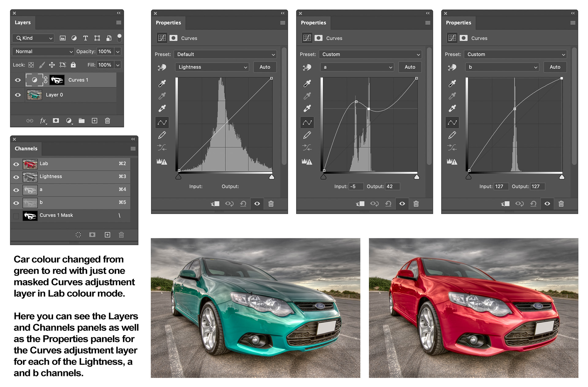Open the Normal blend mode dropdown

tap(43, 51)
